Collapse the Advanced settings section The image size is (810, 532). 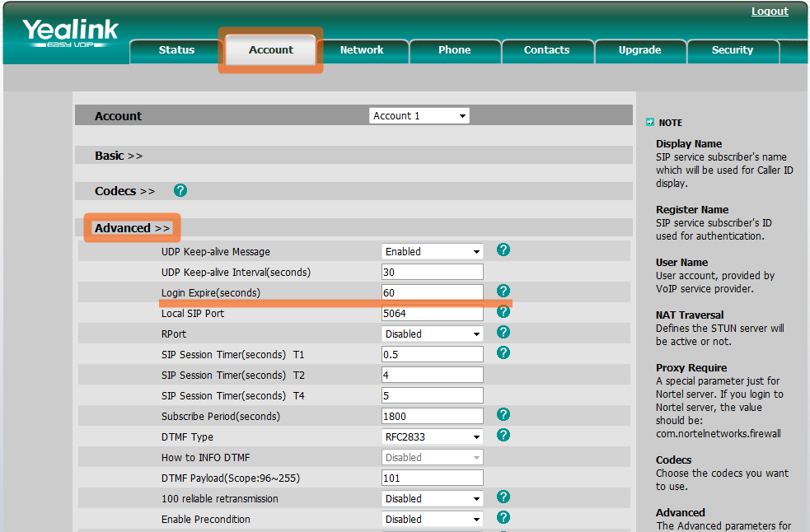click(132, 228)
